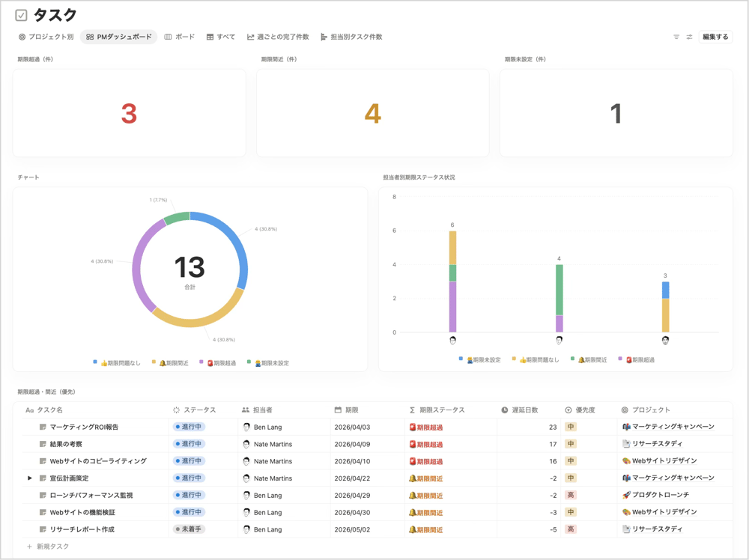Click the target icon beside プロジェクト別 view

(x=21, y=36)
